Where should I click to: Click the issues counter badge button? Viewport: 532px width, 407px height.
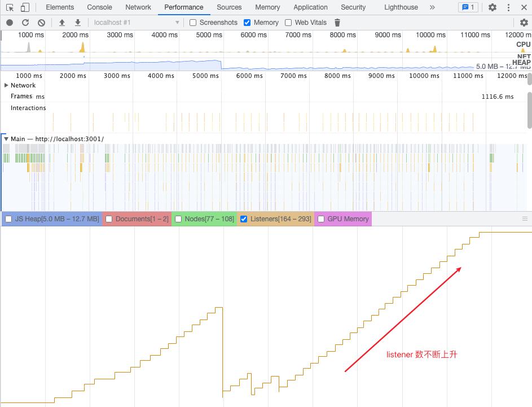click(x=468, y=7)
